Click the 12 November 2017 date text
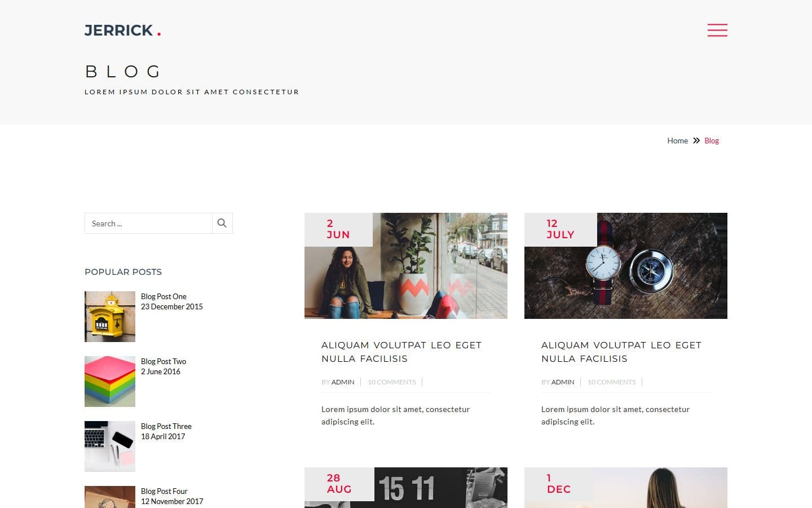 point(172,501)
